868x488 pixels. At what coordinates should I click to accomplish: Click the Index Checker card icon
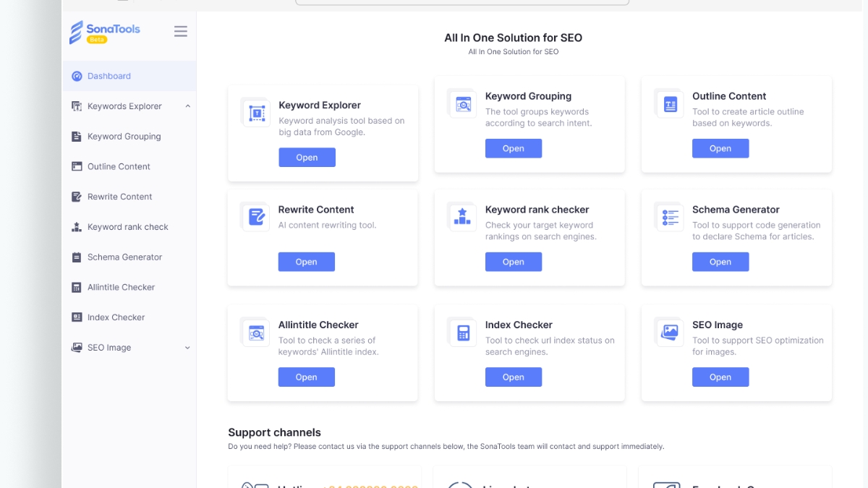[x=463, y=333]
